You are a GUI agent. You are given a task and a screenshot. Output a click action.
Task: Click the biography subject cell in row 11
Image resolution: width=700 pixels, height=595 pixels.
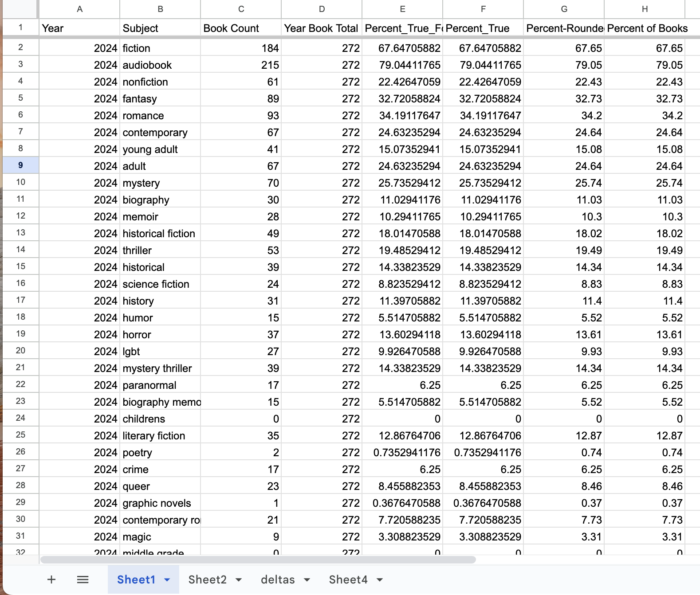coord(160,200)
